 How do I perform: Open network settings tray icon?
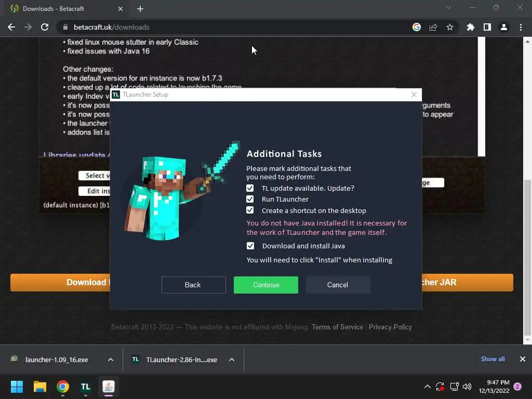coord(454,387)
